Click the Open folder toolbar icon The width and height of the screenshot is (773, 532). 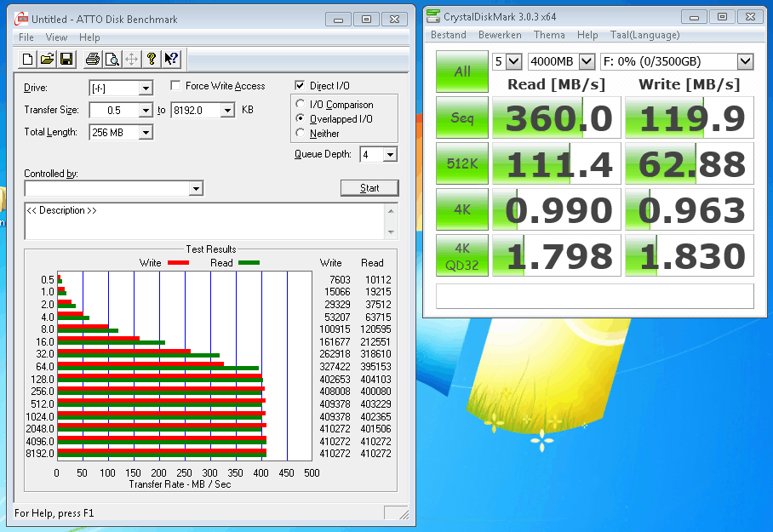(47, 59)
